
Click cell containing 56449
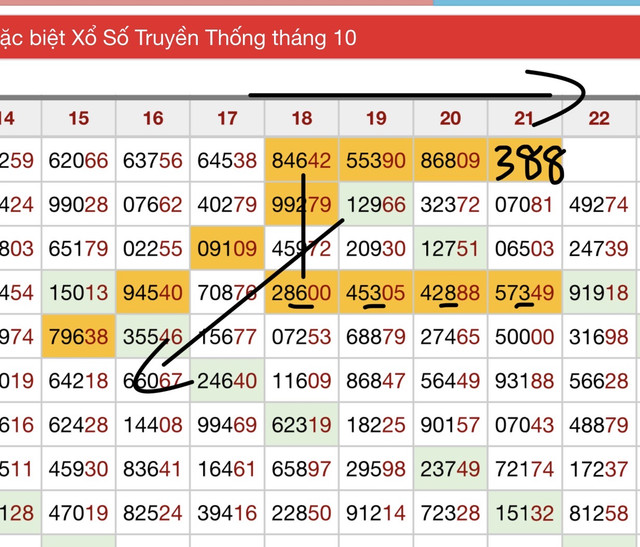[x=450, y=380]
